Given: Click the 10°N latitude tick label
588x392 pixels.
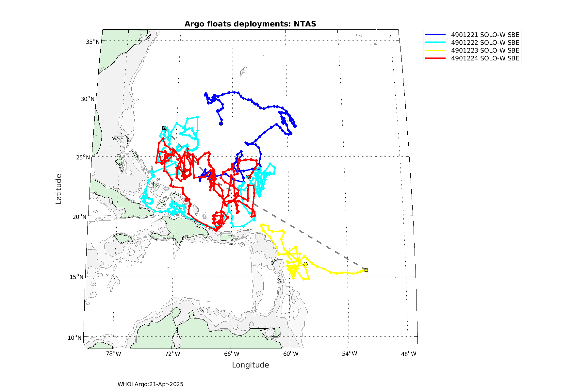Looking at the screenshot, I should tap(75, 337).
